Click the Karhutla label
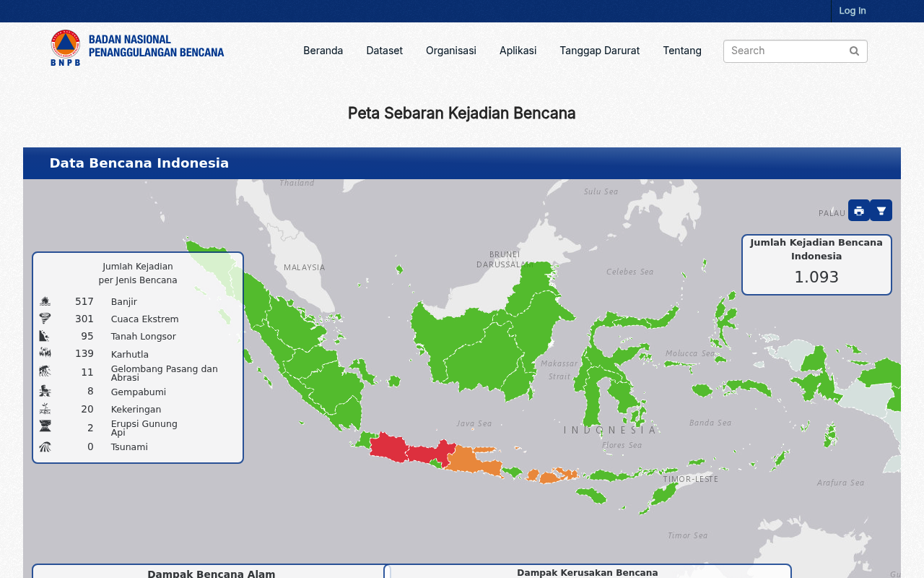The height and width of the screenshot is (578, 924). coord(130,355)
